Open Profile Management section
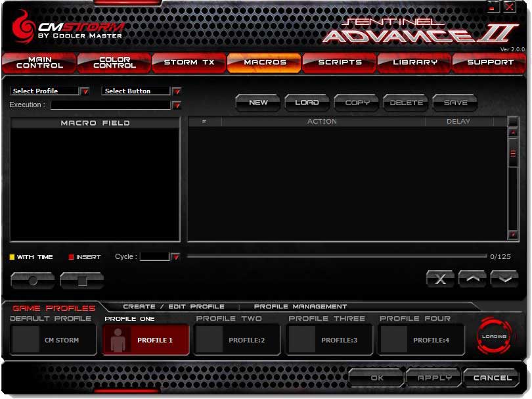Viewport: 532px width, 399px height. [x=300, y=306]
